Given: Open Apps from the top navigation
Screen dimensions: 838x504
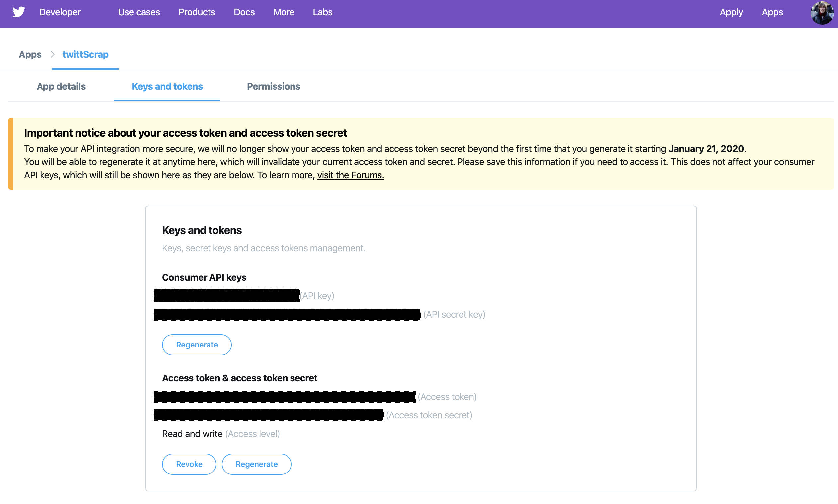Looking at the screenshot, I should point(772,12).
